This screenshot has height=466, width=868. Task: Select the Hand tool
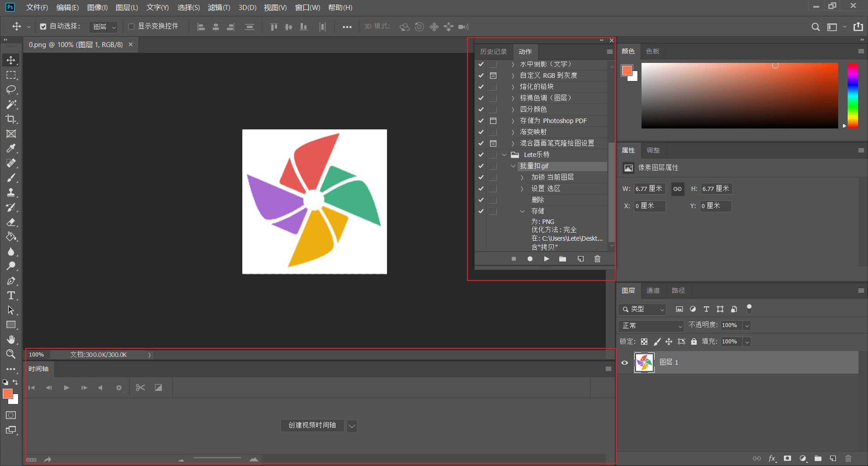click(x=11, y=339)
